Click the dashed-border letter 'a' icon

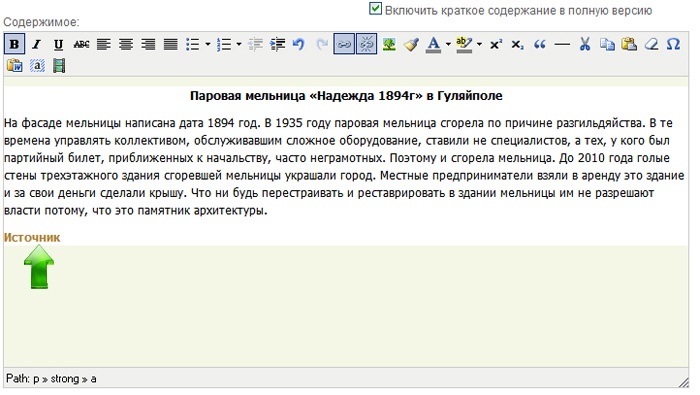tap(37, 66)
